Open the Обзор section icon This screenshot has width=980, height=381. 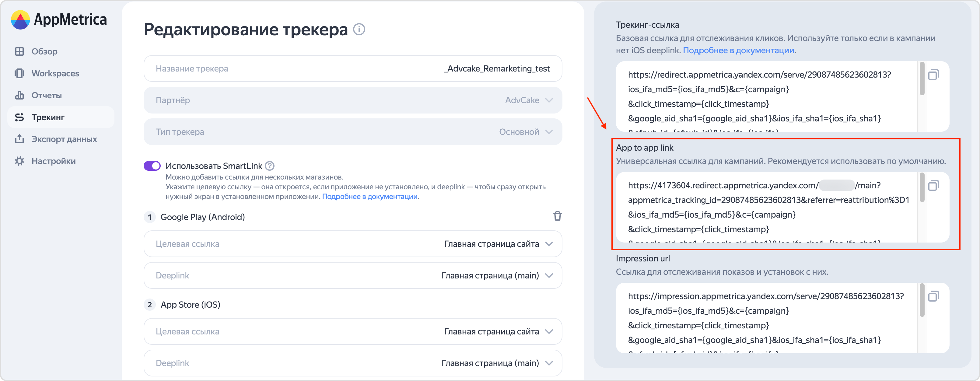19,51
